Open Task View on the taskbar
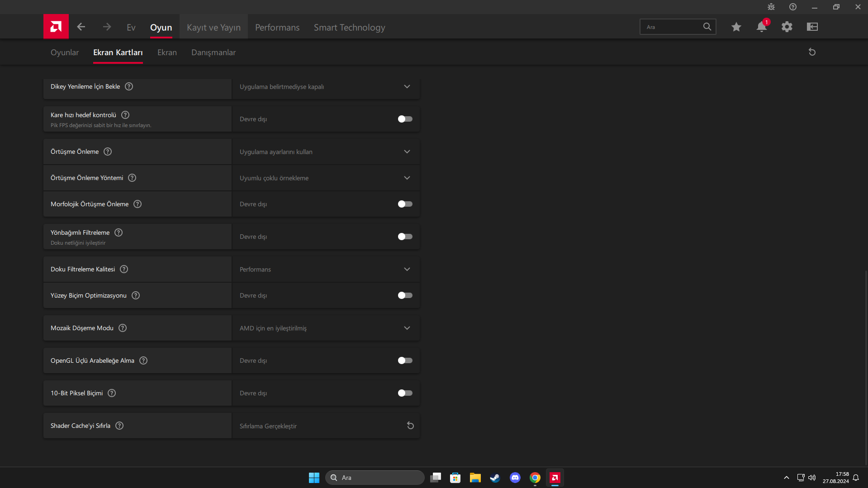 coord(435,478)
